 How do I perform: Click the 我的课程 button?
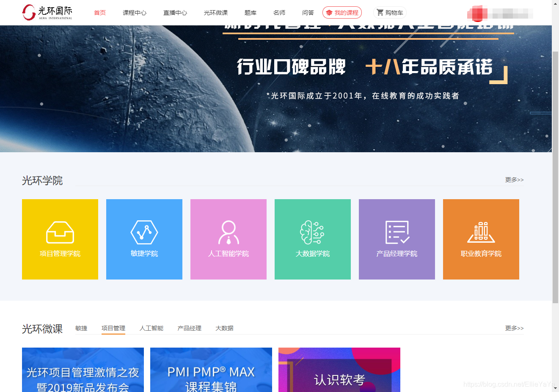342,13
